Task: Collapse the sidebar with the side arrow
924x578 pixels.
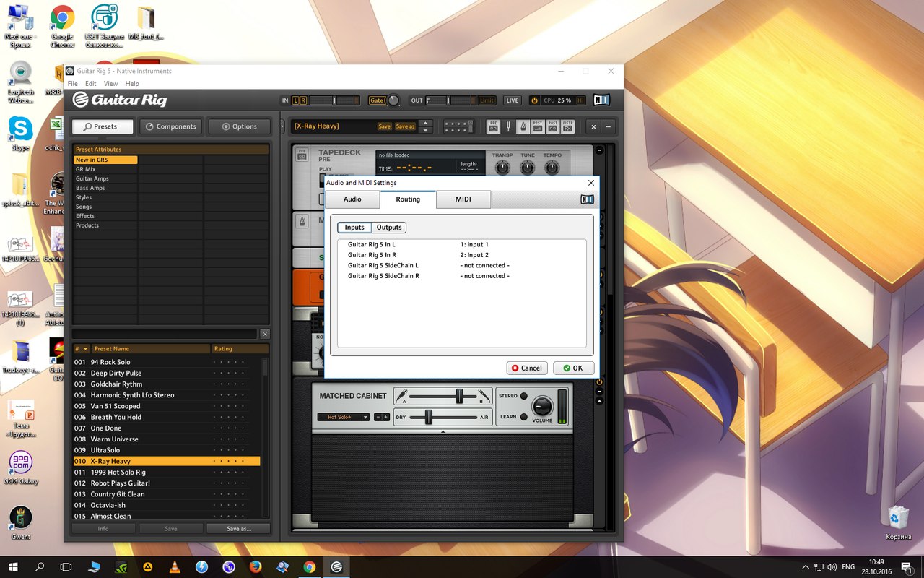Action: (282, 126)
